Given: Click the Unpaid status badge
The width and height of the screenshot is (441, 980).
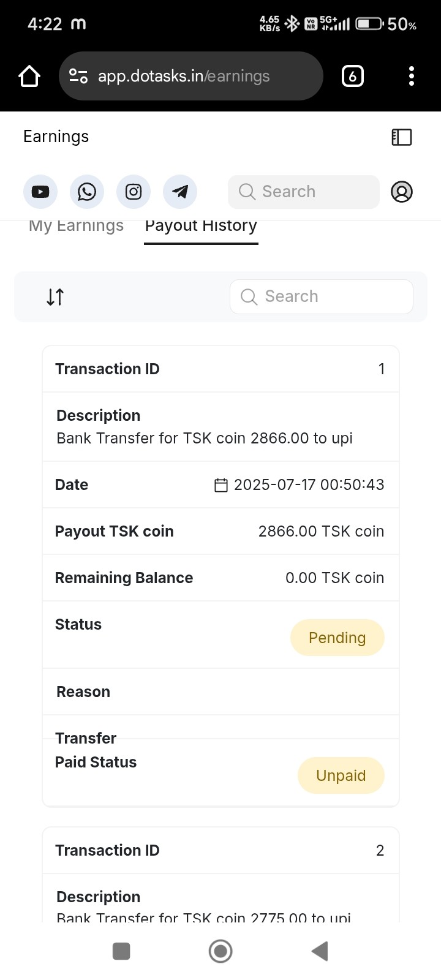Looking at the screenshot, I should (341, 775).
